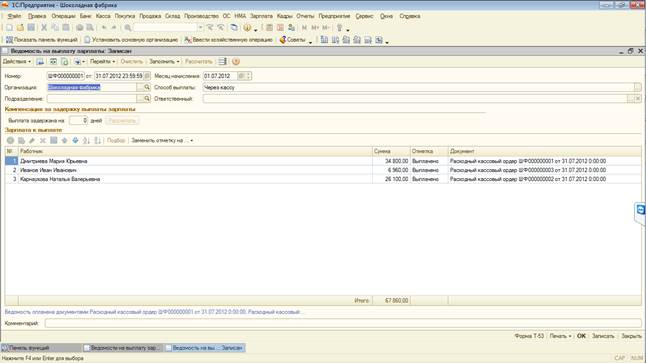Open Заменить отметку на dropdown
Viewport: 646px width, 363px height.
[x=162, y=141]
